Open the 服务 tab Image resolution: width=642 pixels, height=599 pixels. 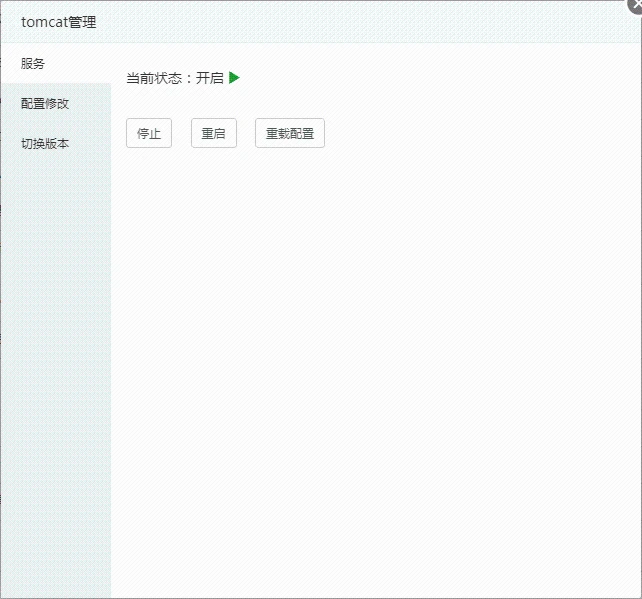(x=56, y=63)
